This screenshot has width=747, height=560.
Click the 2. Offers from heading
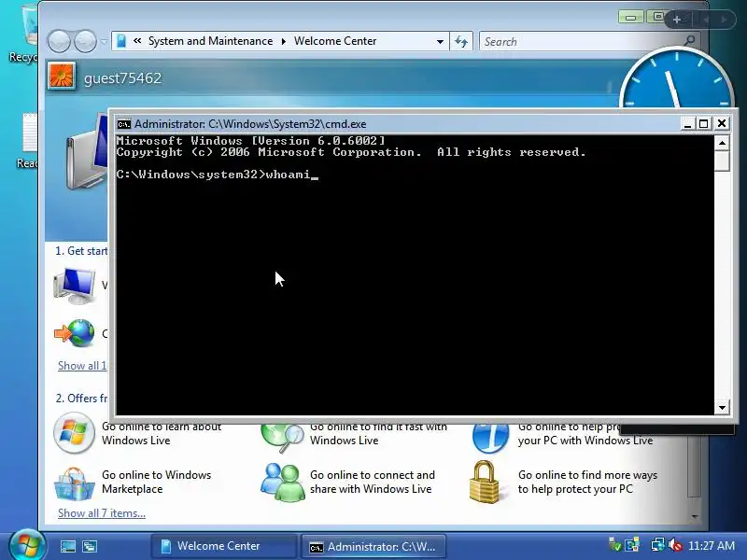pos(81,399)
